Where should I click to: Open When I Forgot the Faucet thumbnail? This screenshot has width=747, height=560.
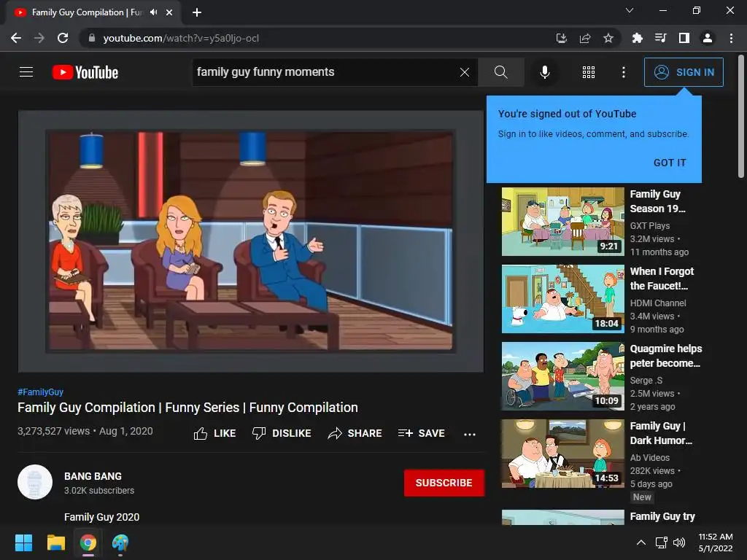(562, 299)
